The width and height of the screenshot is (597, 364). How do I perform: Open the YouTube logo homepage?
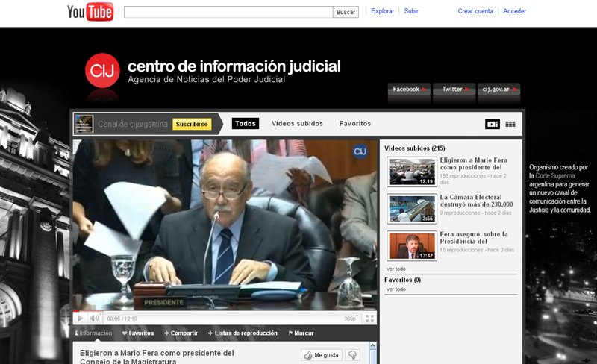tap(90, 12)
